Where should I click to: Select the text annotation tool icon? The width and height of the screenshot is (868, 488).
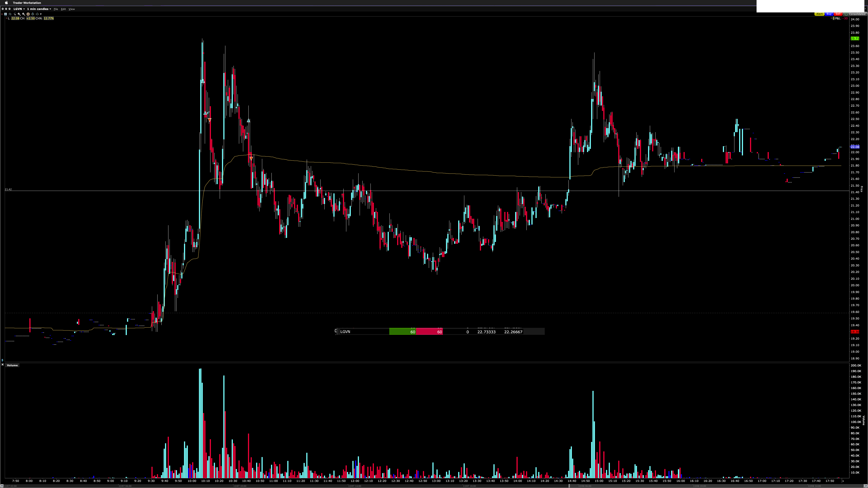click(5, 14)
